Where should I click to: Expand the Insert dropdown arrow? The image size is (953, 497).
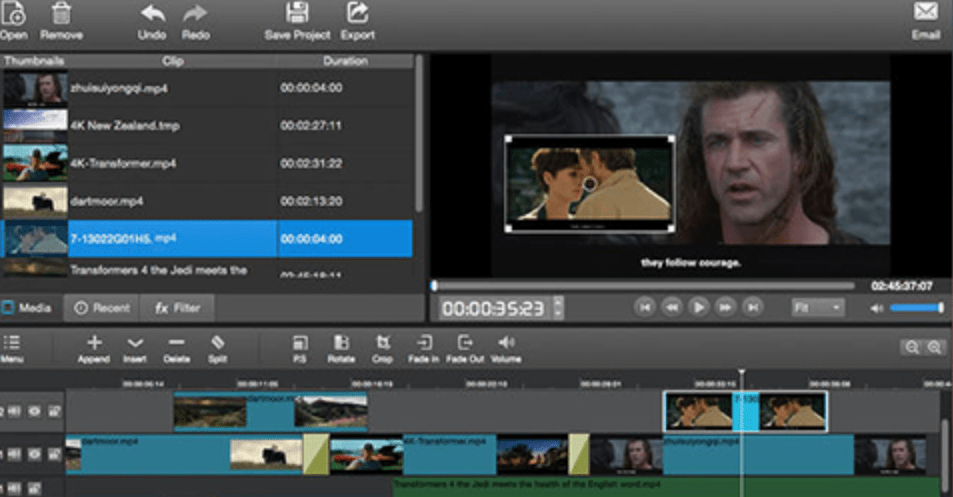coord(135,343)
